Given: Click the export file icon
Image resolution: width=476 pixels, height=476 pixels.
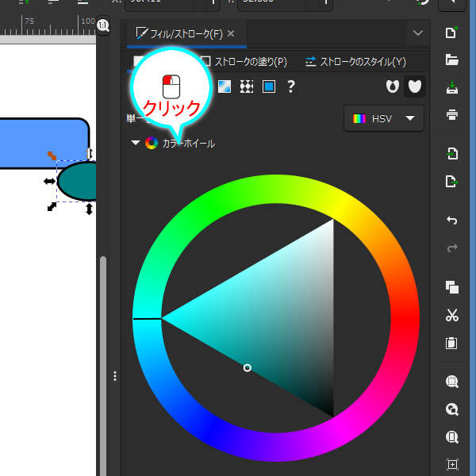Looking at the screenshot, I should (x=451, y=181).
